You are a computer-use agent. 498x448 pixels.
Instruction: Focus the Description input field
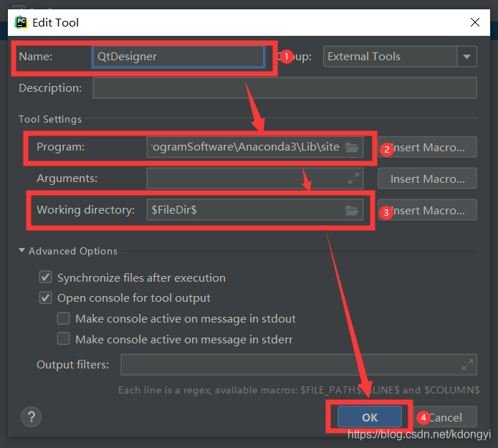284,88
